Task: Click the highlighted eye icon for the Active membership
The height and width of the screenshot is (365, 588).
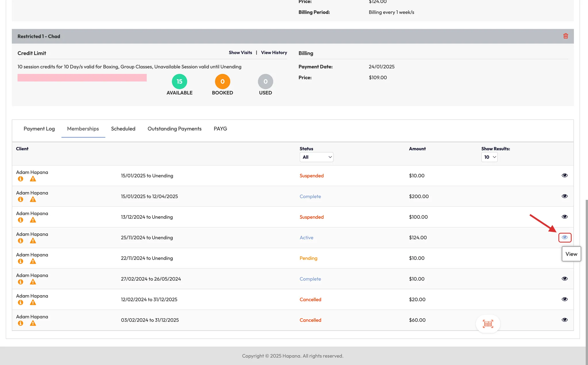Action: (564, 237)
